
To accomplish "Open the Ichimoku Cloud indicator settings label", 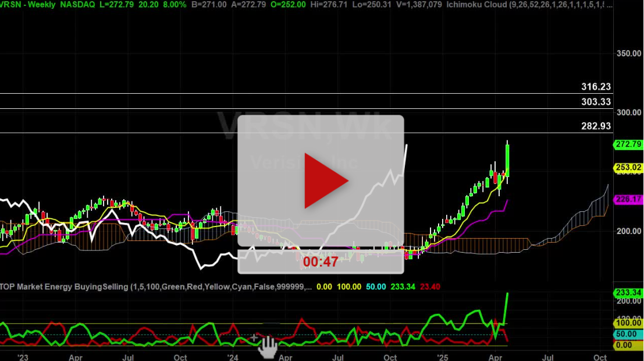I will click(x=530, y=5).
